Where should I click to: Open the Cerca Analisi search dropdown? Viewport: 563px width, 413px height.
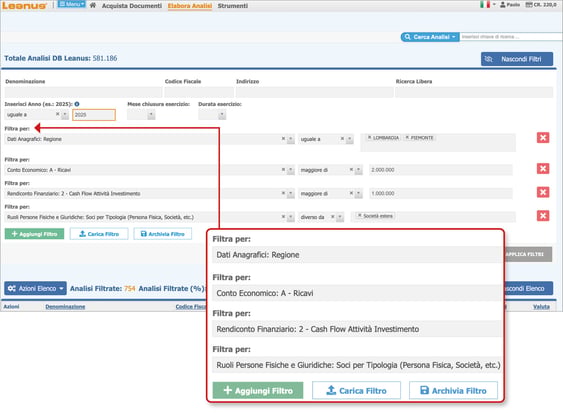pos(430,37)
